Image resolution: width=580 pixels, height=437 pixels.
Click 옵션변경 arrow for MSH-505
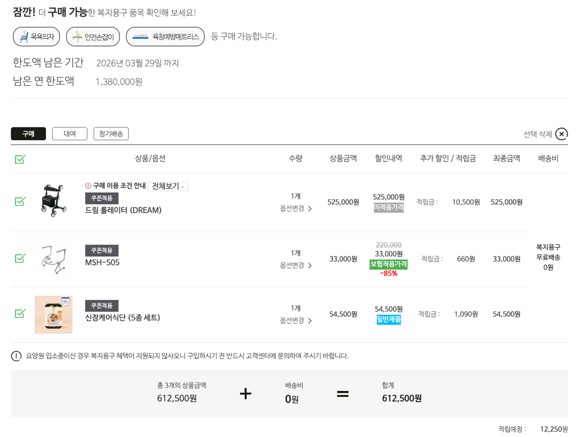point(310,265)
